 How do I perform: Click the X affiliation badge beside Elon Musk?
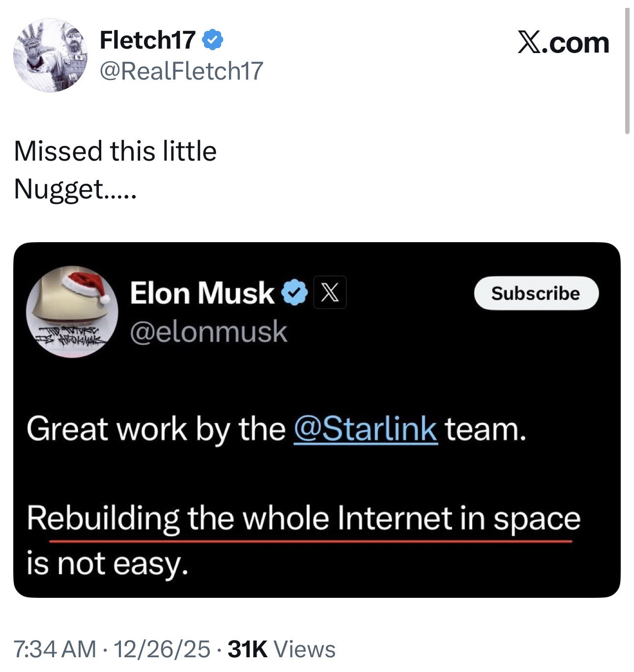pyautogui.click(x=330, y=293)
